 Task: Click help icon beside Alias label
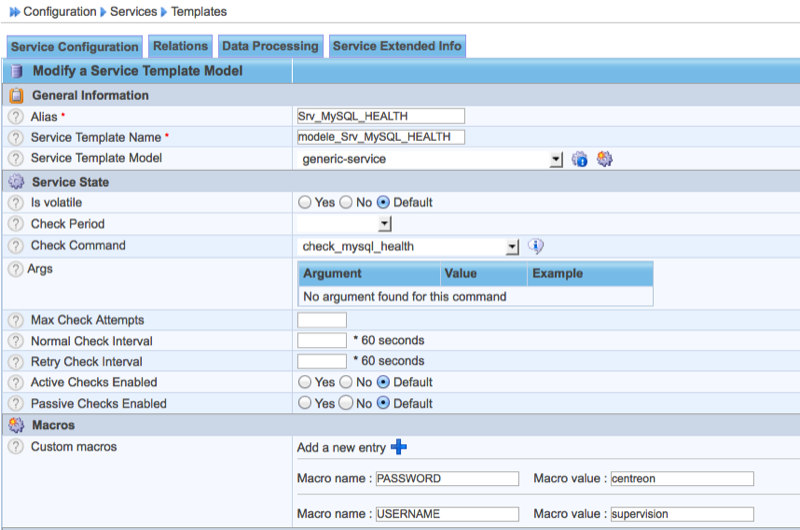pos(15,117)
